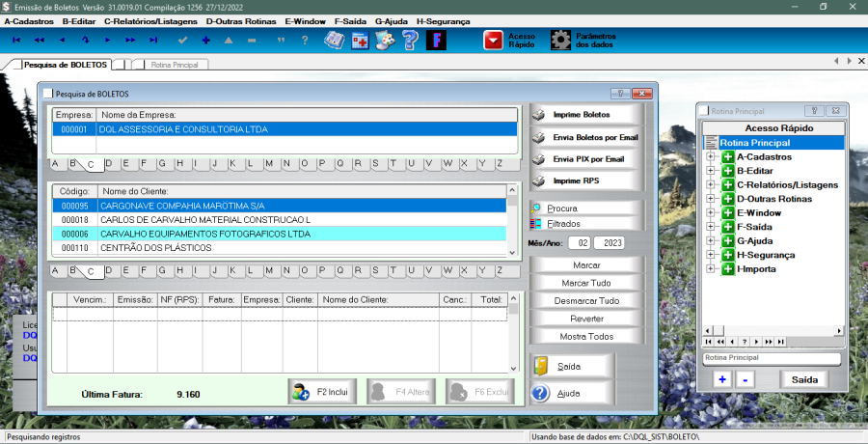Viewport: 868px width, 444px height.
Task: Switch to the Rotina Principal tab
Action: coord(172,65)
